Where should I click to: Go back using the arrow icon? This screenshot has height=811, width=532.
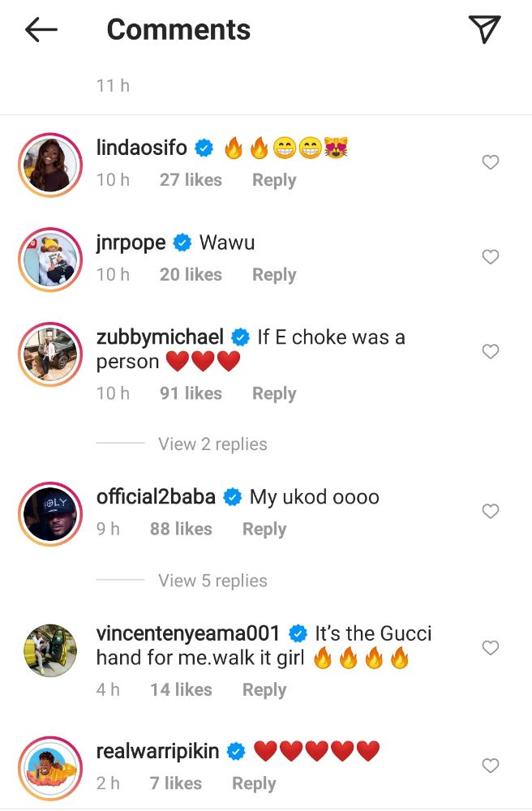coord(41,30)
